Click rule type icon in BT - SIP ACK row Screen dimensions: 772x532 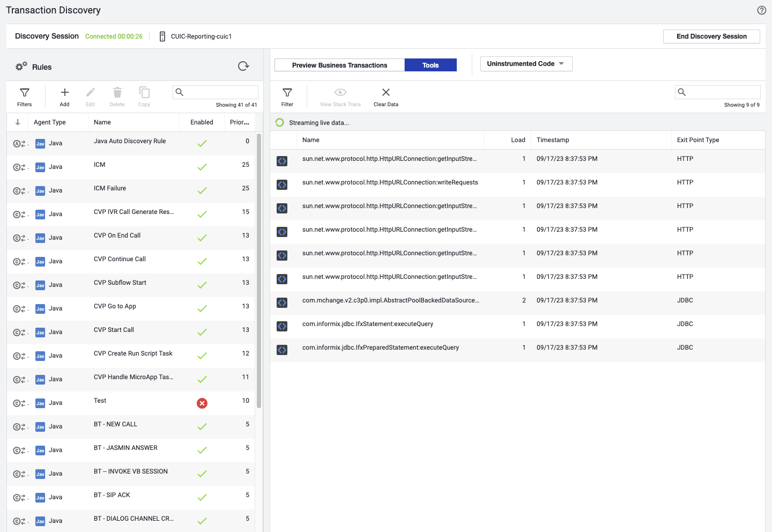(20, 498)
